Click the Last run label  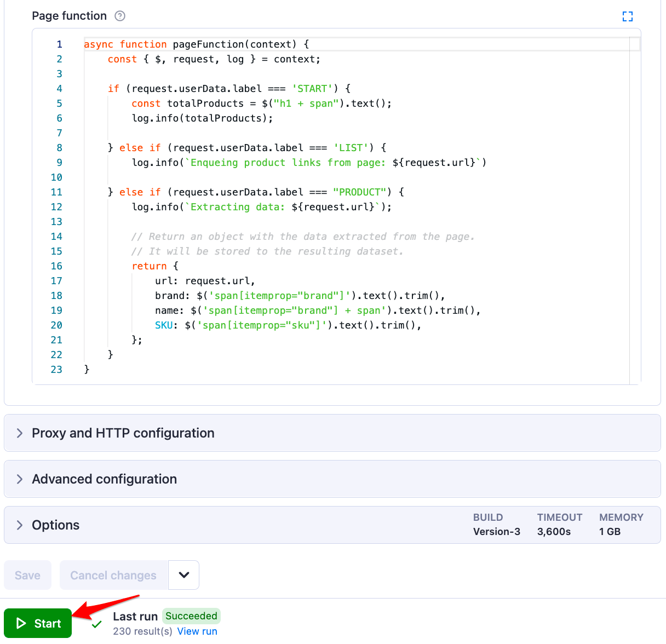135,616
